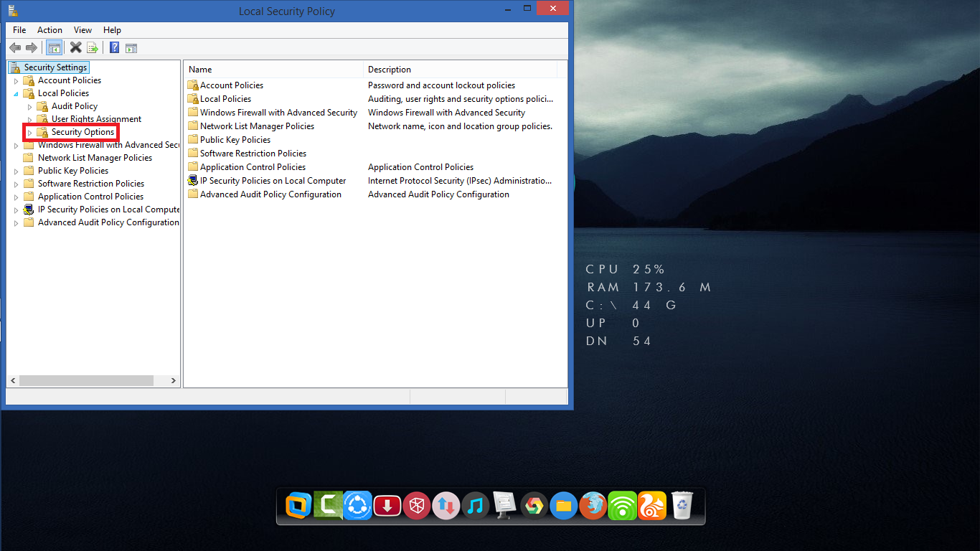Select Public Key Policies in list pane
The height and width of the screenshot is (551, 980).
[x=235, y=140]
